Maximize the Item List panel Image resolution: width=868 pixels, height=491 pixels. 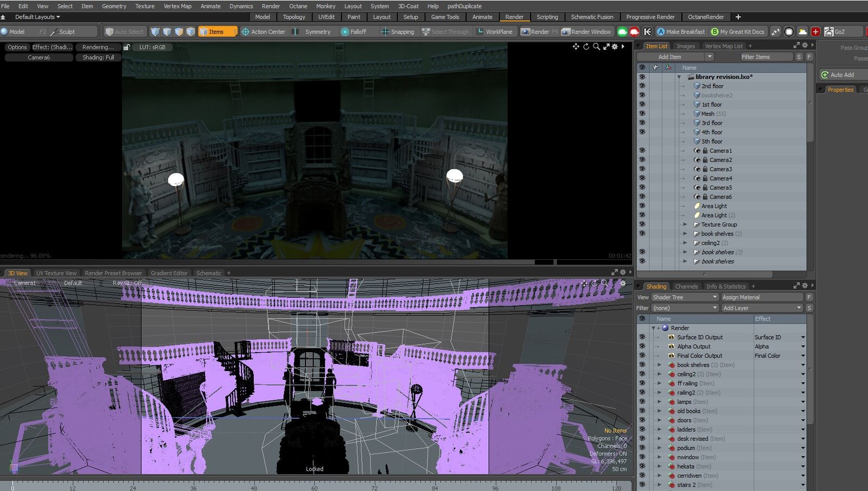point(796,46)
